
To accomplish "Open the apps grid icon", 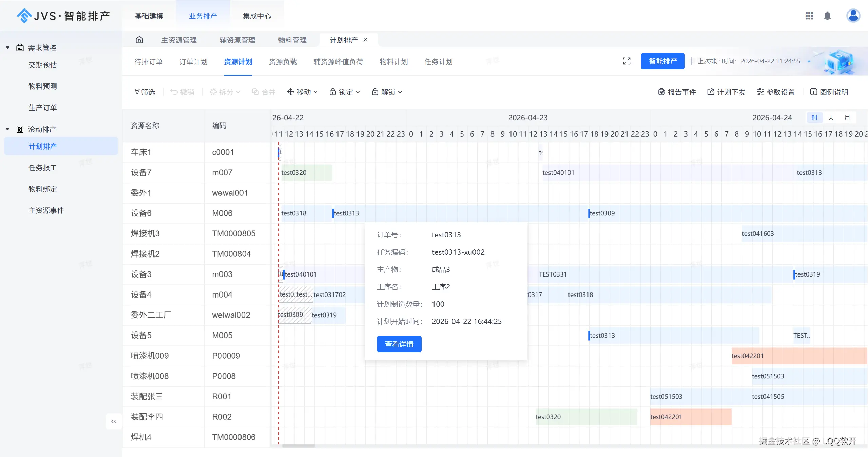I will coord(809,16).
